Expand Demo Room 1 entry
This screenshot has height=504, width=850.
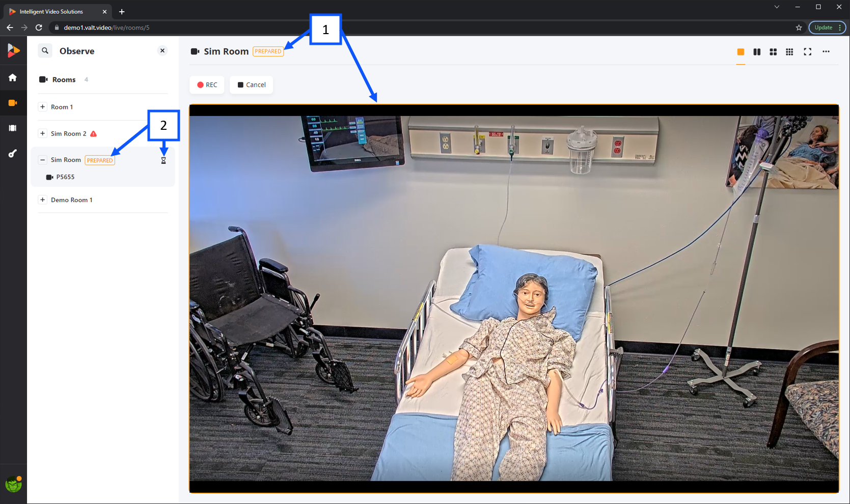43,200
